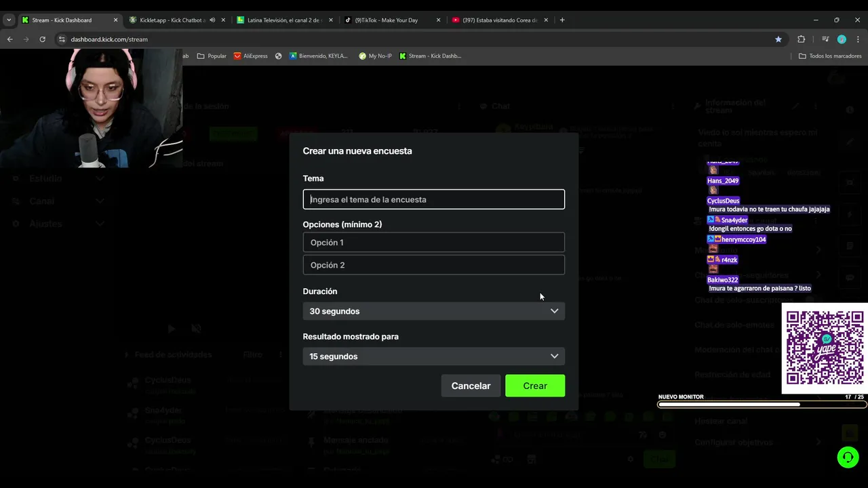Open the Duración 30 segundos dropdown
868x488 pixels.
pos(433,311)
